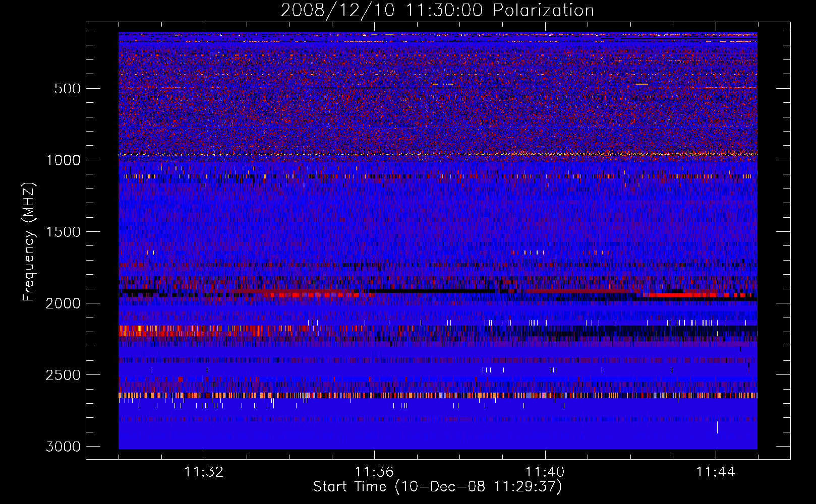Click the 'Frequency (MHZ)' axis label
Screen dimensions: 816x504
point(29,242)
